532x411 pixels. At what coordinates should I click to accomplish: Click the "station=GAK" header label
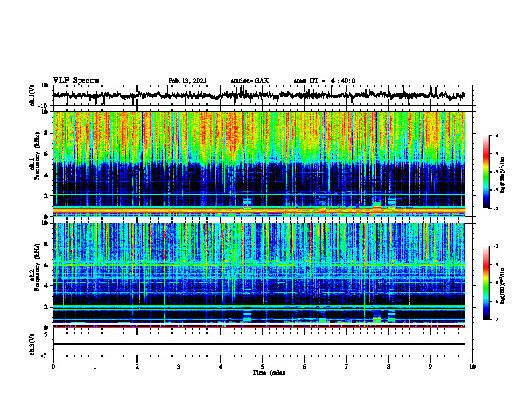point(250,81)
